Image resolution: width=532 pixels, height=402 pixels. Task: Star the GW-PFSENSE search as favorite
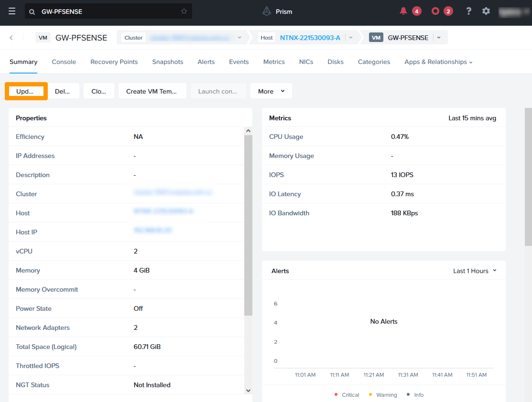(184, 11)
